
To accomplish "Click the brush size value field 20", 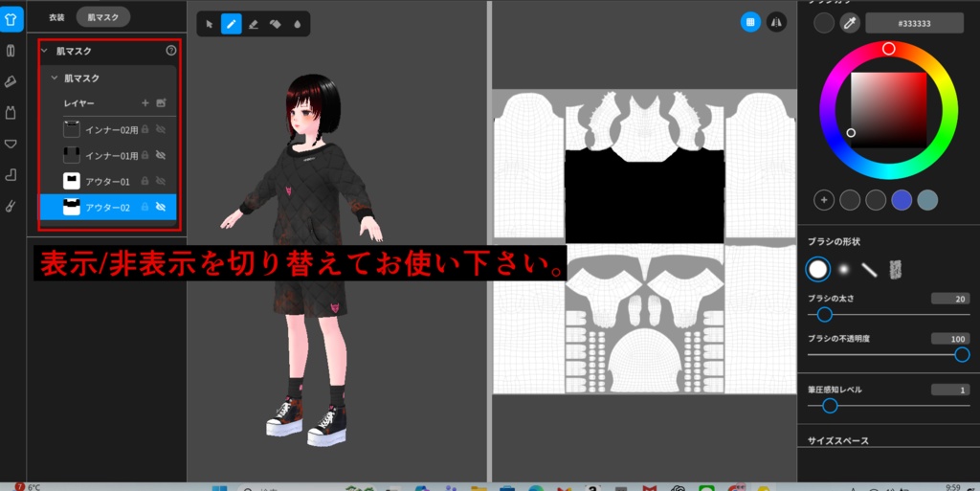I will coord(950,299).
